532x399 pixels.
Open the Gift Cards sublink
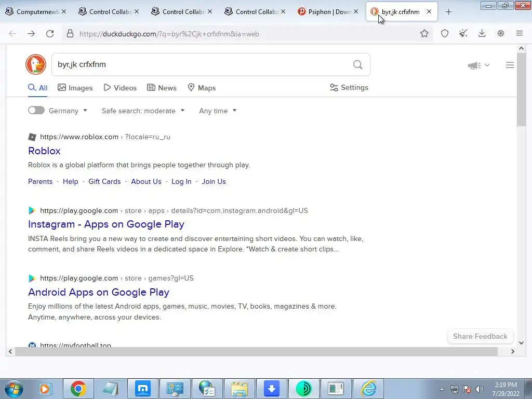pos(104,181)
